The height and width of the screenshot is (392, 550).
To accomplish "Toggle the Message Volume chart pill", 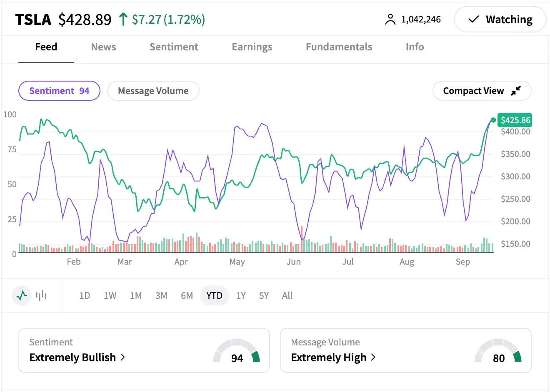I will 153,91.
